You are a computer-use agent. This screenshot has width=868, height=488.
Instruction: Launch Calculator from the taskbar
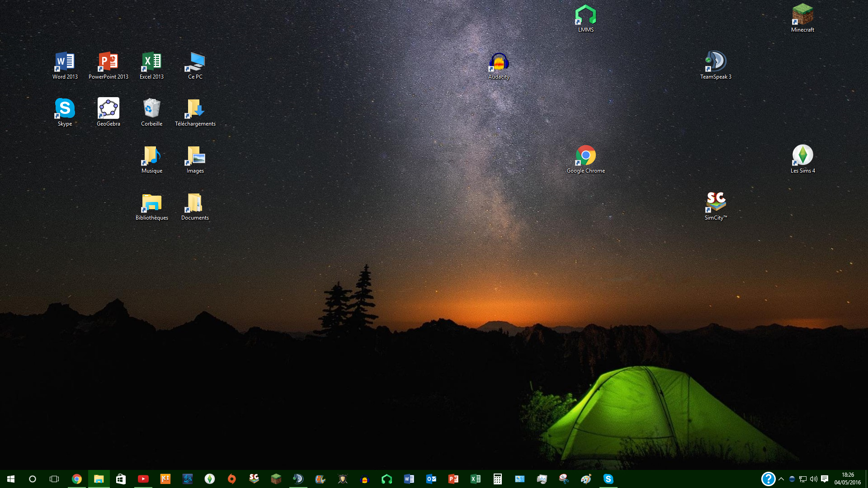497,479
